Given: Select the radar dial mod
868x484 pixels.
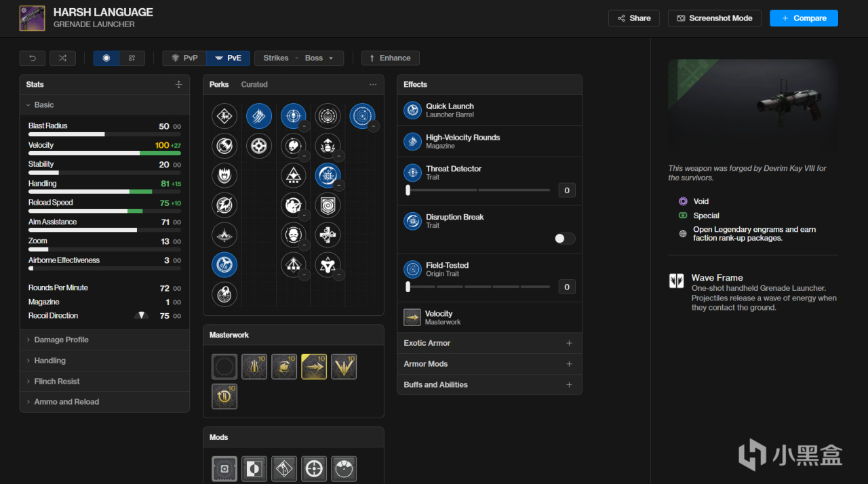Looking at the screenshot, I should [x=344, y=468].
